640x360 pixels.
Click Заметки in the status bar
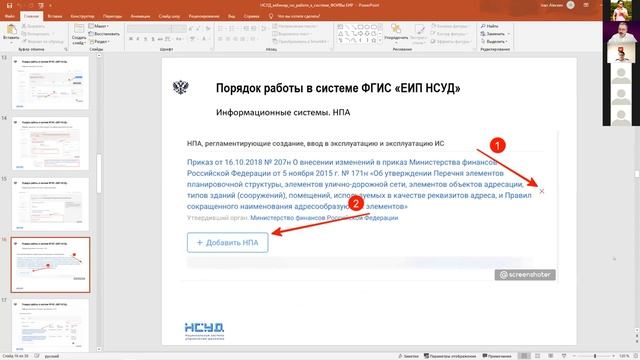[x=408, y=356]
